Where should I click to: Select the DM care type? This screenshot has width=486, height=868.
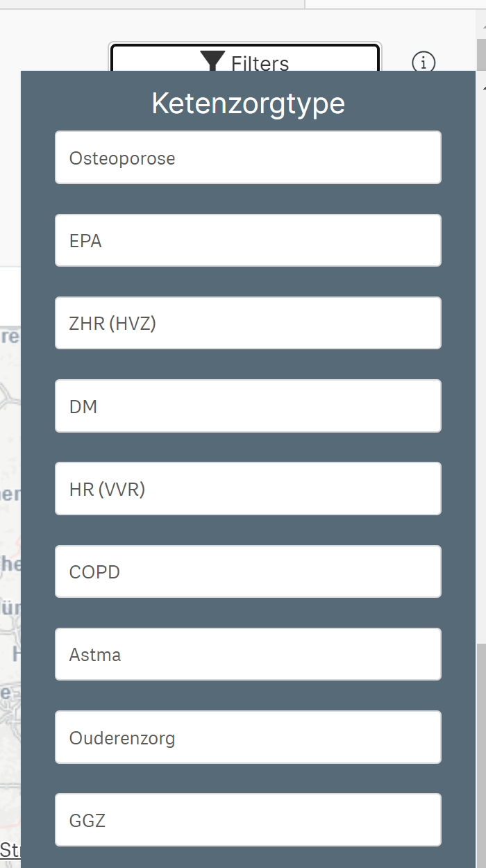pyautogui.click(x=248, y=406)
